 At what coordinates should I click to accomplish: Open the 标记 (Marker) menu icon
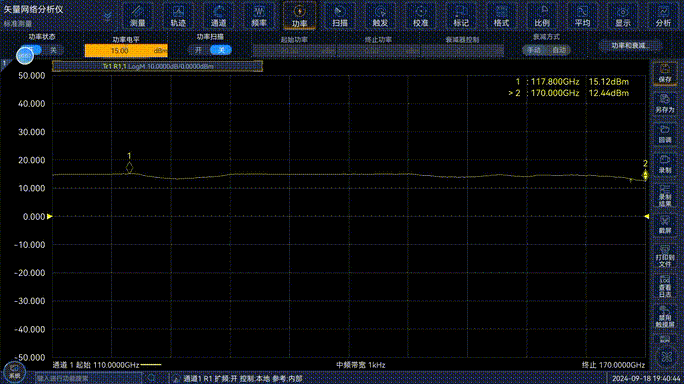[461, 16]
